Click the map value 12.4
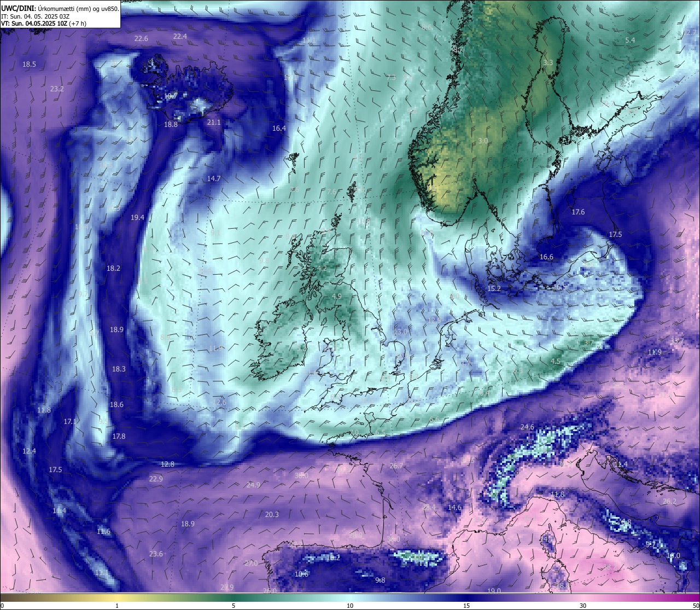 click(29, 451)
